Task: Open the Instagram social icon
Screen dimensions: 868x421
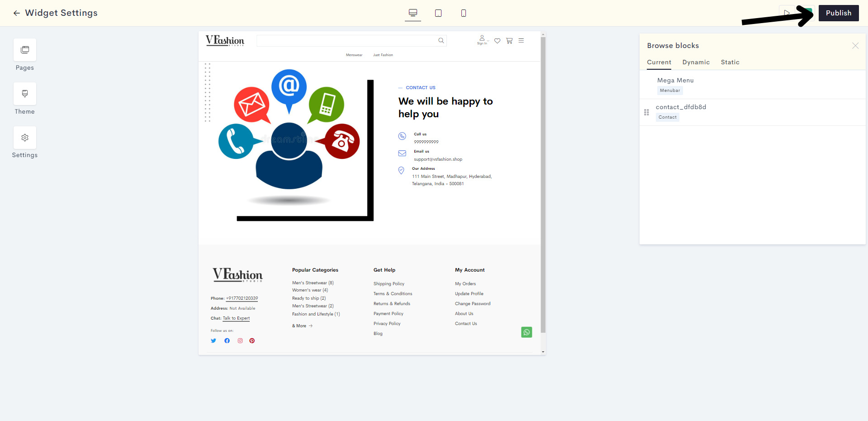Action: click(x=240, y=341)
